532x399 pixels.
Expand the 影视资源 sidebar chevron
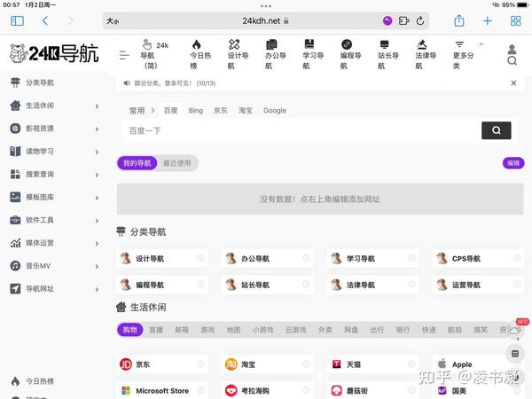pos(97,129)
